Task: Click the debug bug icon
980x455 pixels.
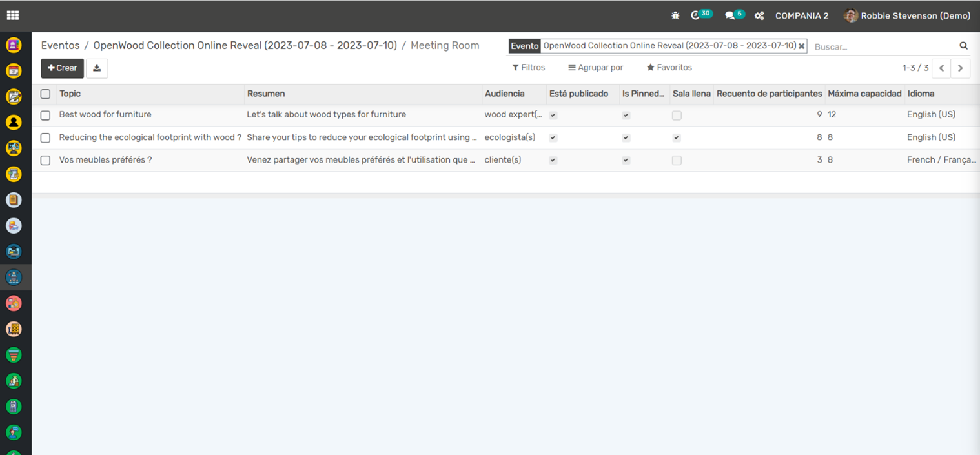Action: pyautogui.click(x=675, y=15)
